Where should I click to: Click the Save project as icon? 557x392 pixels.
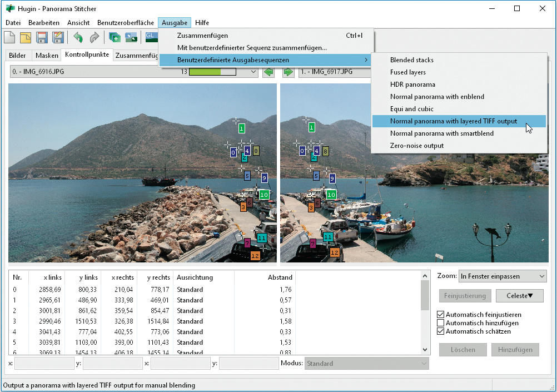58,37
